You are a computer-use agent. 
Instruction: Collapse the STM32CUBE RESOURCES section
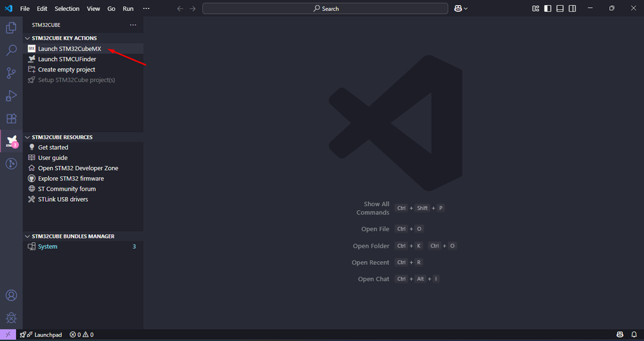click(x=28, y=137)
